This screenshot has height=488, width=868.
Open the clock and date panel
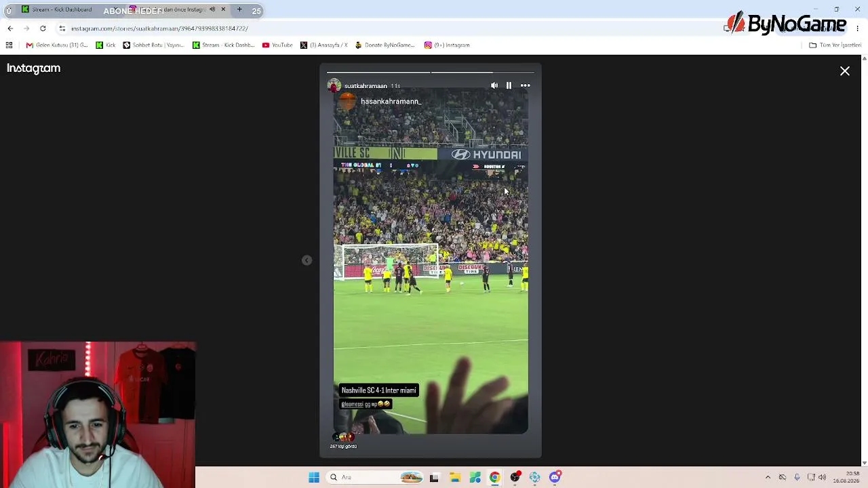point(846,477)
